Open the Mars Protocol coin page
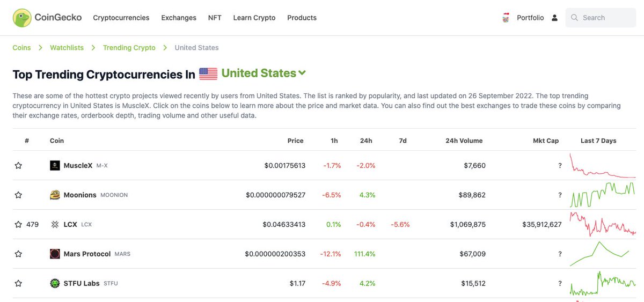 click(x=87, y=254)
